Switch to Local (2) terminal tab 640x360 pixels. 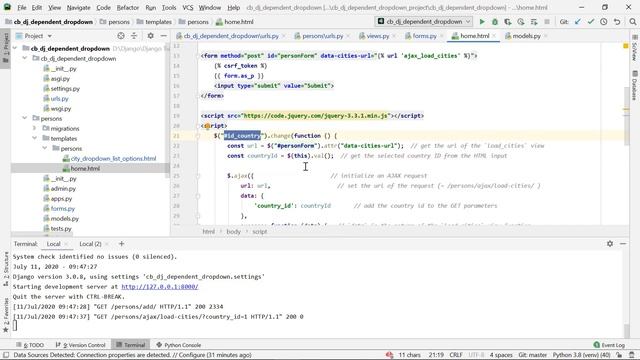90,244
